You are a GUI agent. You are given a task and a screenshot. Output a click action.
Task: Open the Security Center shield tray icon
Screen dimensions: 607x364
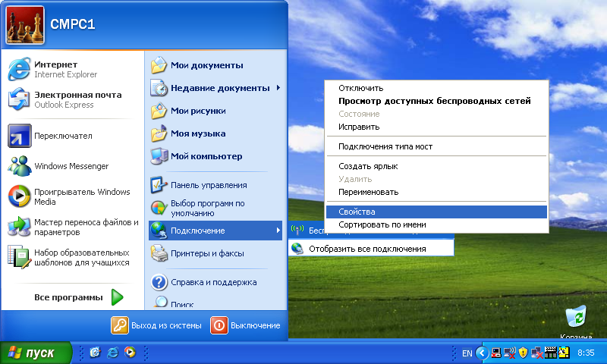[x=524, y=353]
